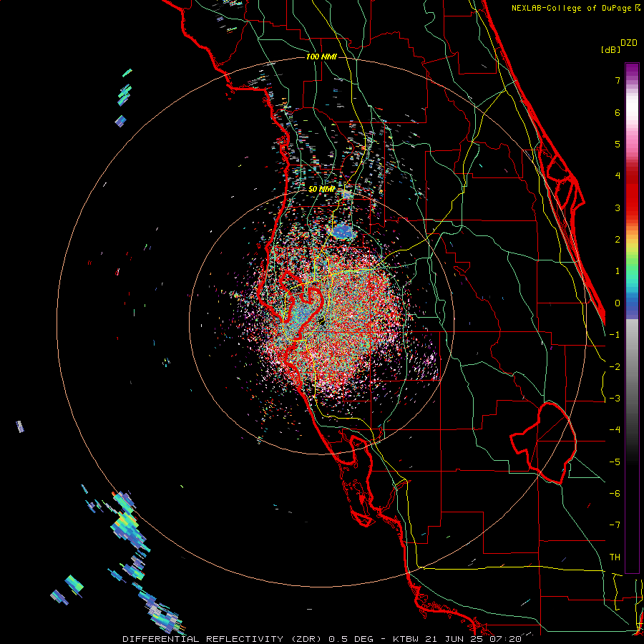The width and height of the screenshot is (644, 644).
Task: Click the DZD legend title
Action: tap(629, 43)
